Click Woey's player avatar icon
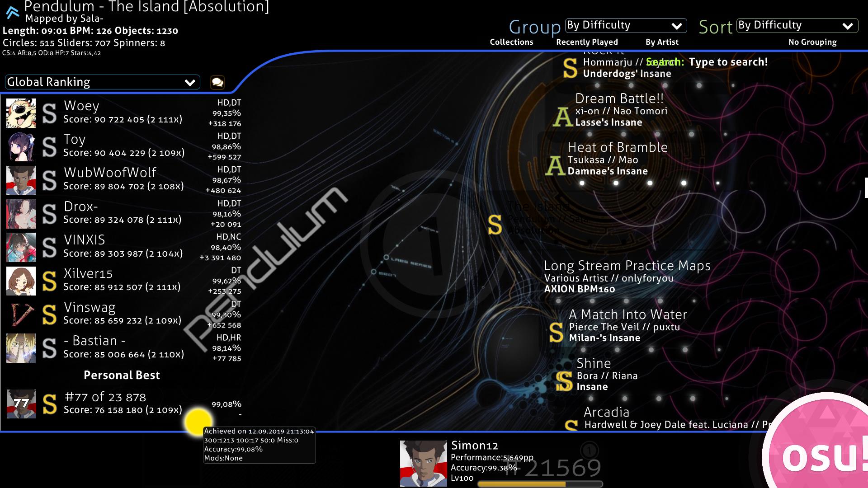The height and width of the screenshot is (488, 868). point(21,113)
